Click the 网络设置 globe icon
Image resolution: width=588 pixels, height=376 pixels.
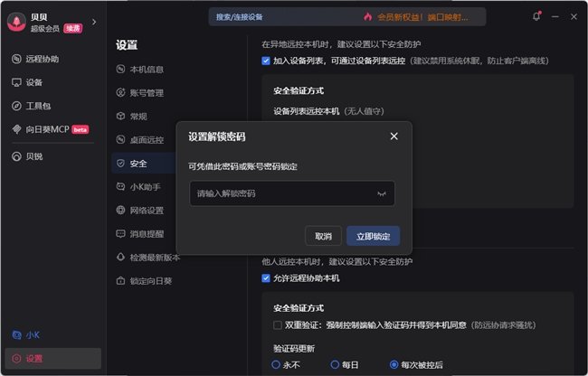pos(120,210)
